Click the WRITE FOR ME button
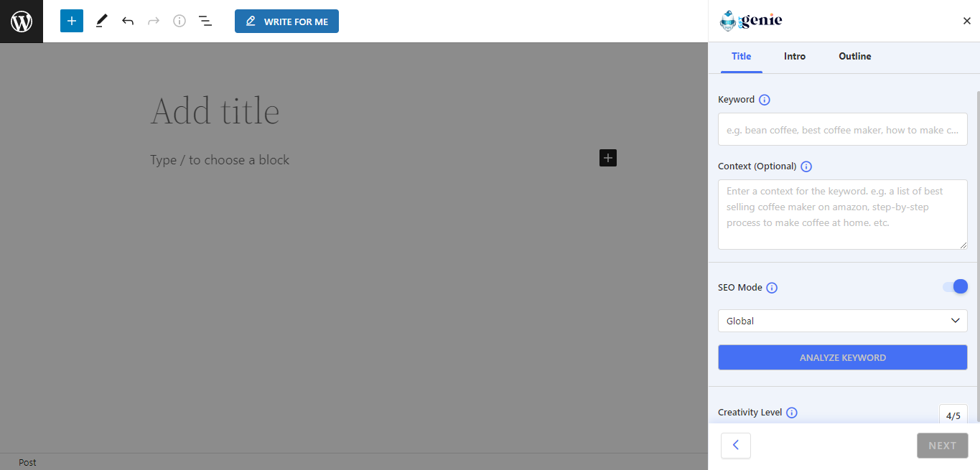980x470 pixels. (x=286, y=21)
